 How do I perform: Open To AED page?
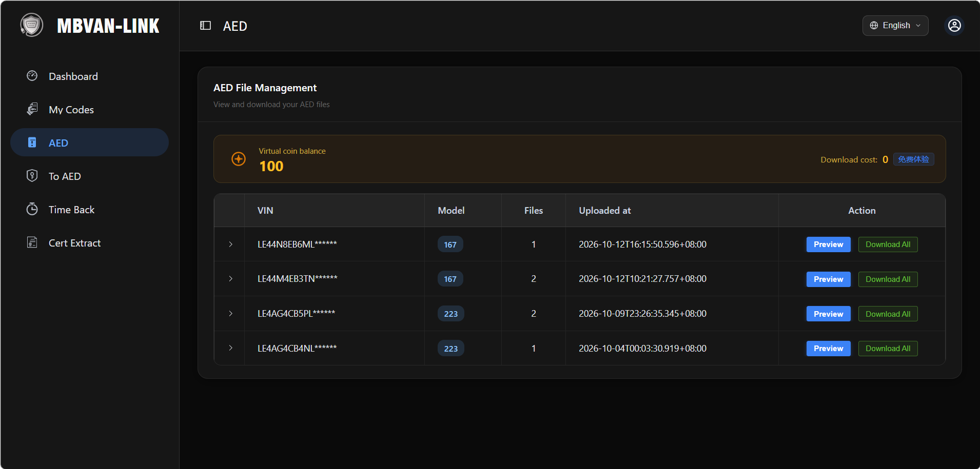point(89,176)
